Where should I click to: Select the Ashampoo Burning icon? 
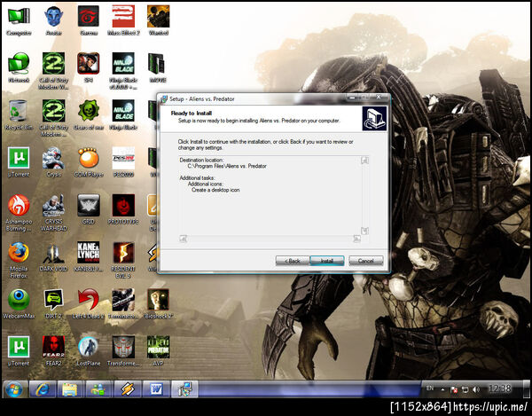pyautogui.click(x=19, y=213)
